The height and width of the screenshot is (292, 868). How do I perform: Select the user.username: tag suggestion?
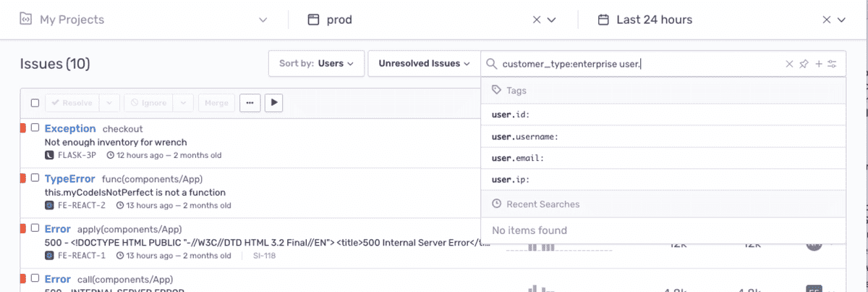[663, 136]
